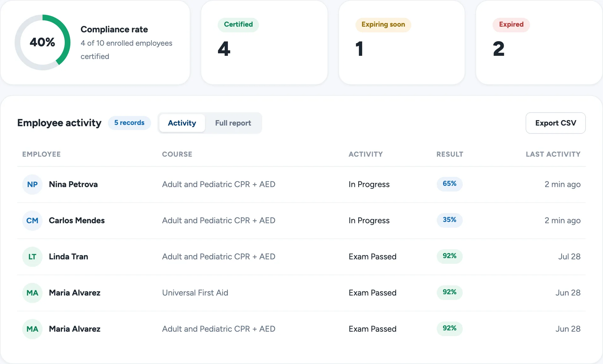Click the CM avatar for Carlos Mendes
This screenshot has height=364, width=603.
pyautogui.click(x=32, y=221)
